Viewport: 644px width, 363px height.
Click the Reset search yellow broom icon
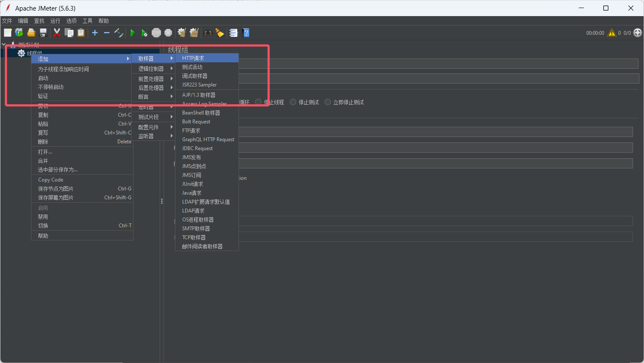[x=219, y=33]
